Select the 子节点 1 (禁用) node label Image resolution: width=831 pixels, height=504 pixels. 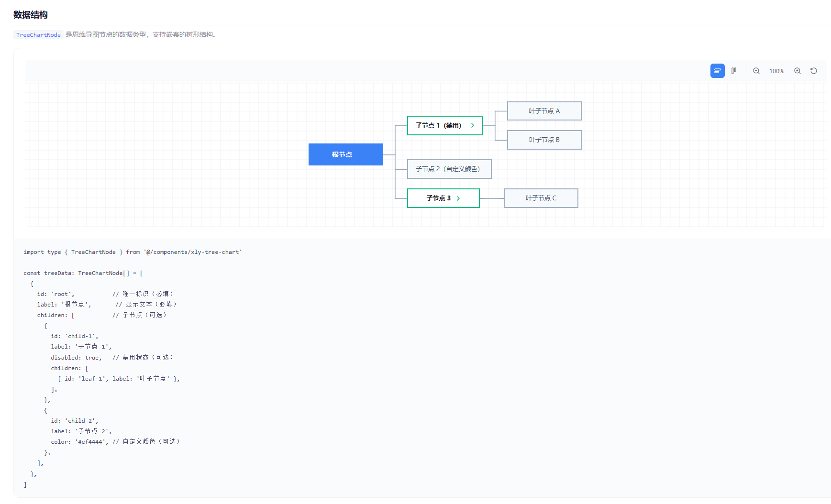[438, 125]
